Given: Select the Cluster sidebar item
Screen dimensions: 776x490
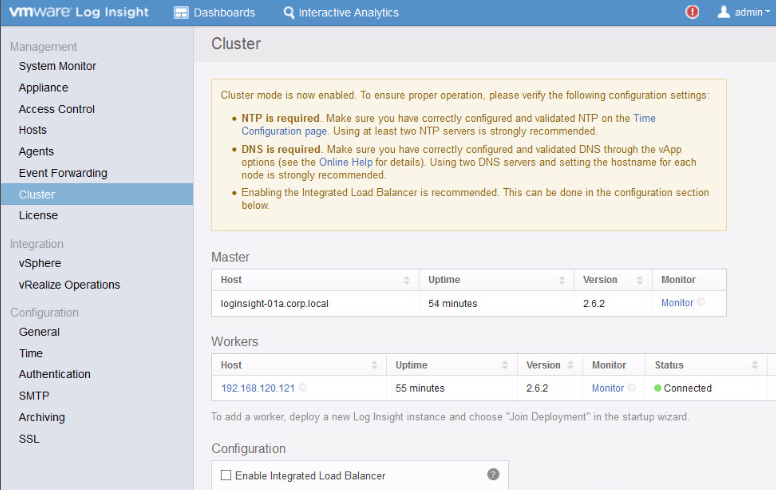Looking at the screenshot, I should (97, 194).
